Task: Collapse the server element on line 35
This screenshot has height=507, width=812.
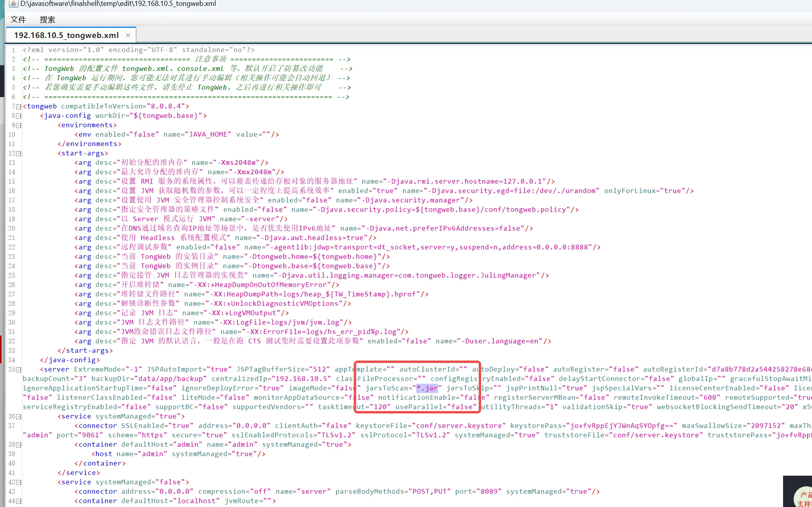Action: click(x=19, y=370)
